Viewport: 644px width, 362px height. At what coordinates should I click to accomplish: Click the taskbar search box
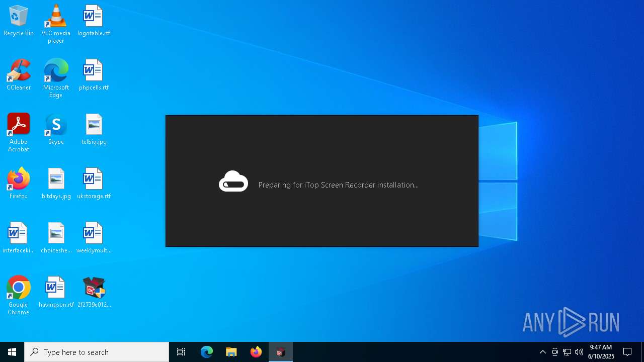(97, 352)
